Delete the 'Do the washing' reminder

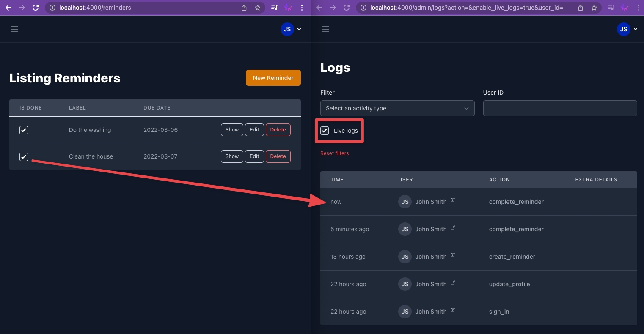pos(278,130)
